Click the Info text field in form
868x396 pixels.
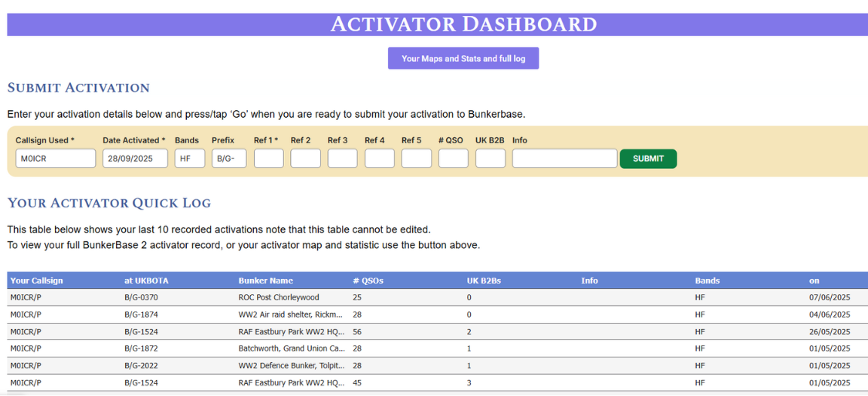coord(564,158)
